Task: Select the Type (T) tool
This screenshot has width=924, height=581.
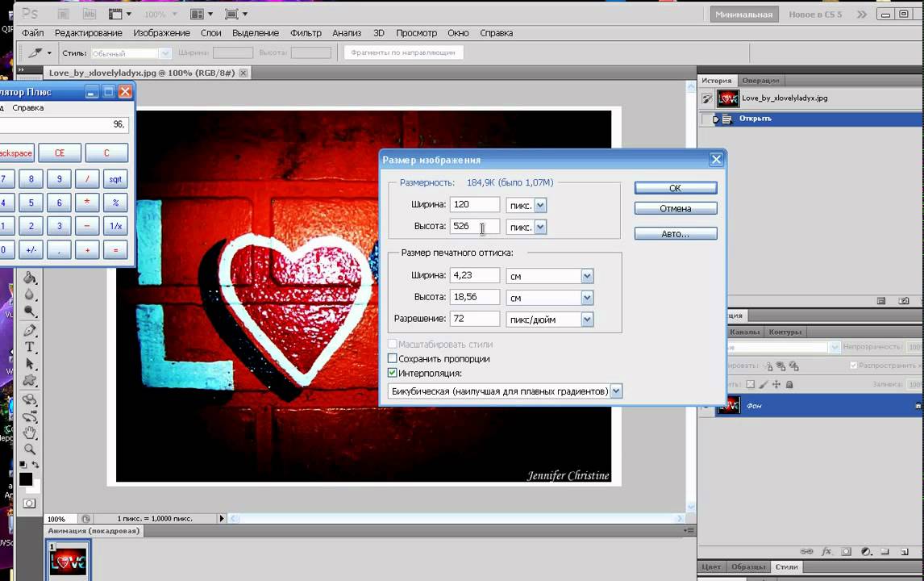Action: (x=30, y=347)
